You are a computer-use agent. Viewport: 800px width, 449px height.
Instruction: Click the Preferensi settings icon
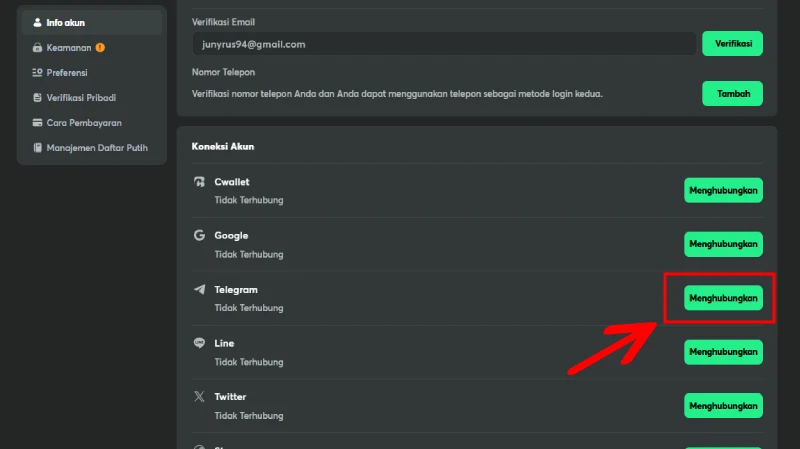tap(37, 72)
